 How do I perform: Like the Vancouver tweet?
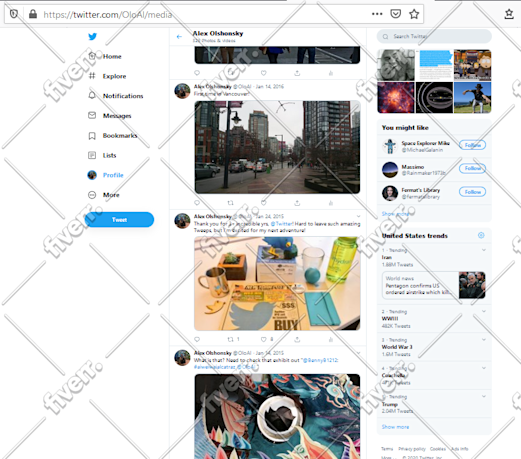tap(264, 203)
